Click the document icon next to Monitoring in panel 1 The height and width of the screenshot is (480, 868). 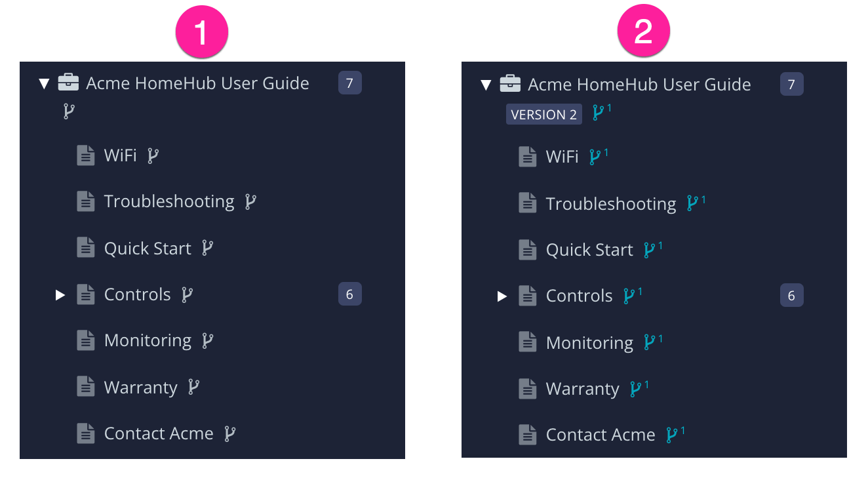tap(86, 340)
